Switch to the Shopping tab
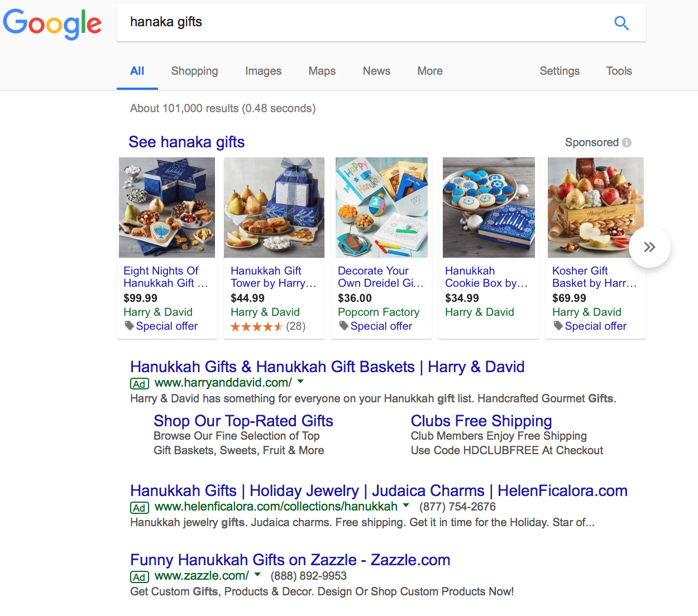The width and height of the screenshot is (698, 616). click(194, 71)
